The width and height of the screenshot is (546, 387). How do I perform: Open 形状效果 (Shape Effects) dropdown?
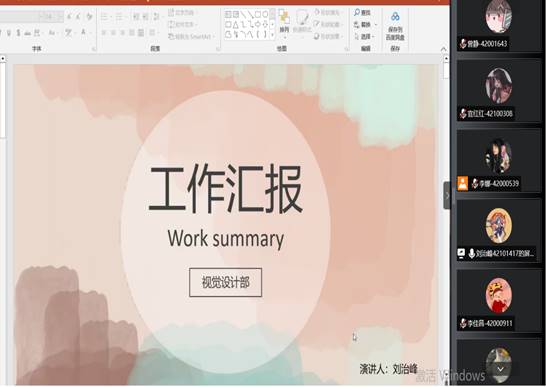[328, 36]
